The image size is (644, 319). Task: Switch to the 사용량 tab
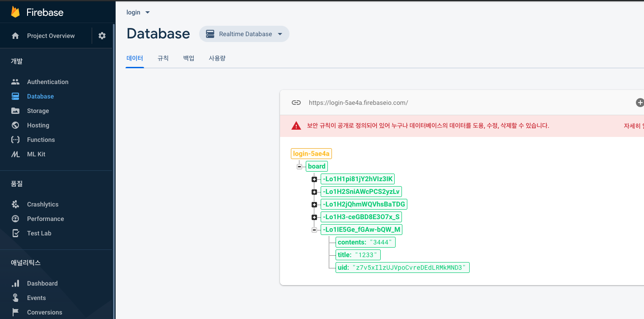(217, 58)
